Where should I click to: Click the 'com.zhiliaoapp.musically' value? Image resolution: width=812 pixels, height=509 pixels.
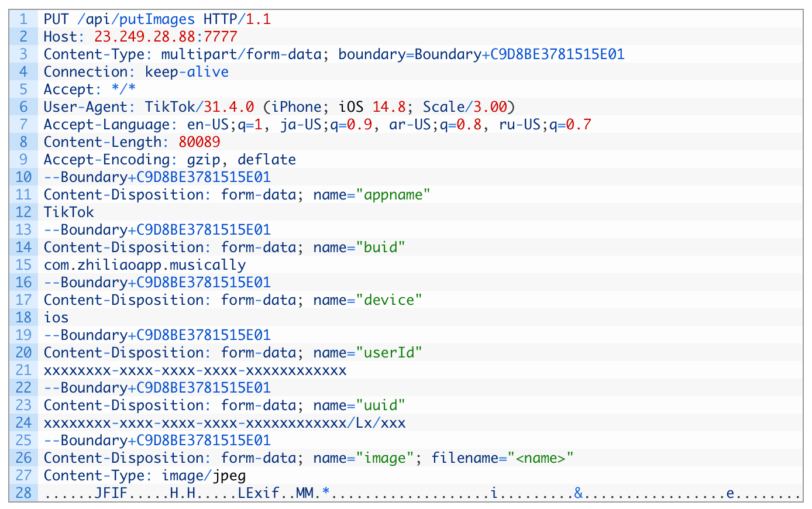[144, 265]
